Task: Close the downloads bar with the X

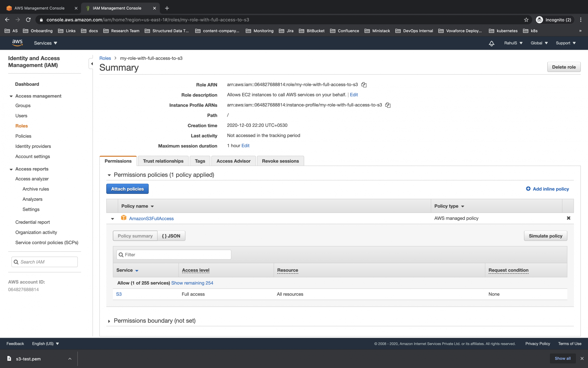Action: [x=582, y=358]
